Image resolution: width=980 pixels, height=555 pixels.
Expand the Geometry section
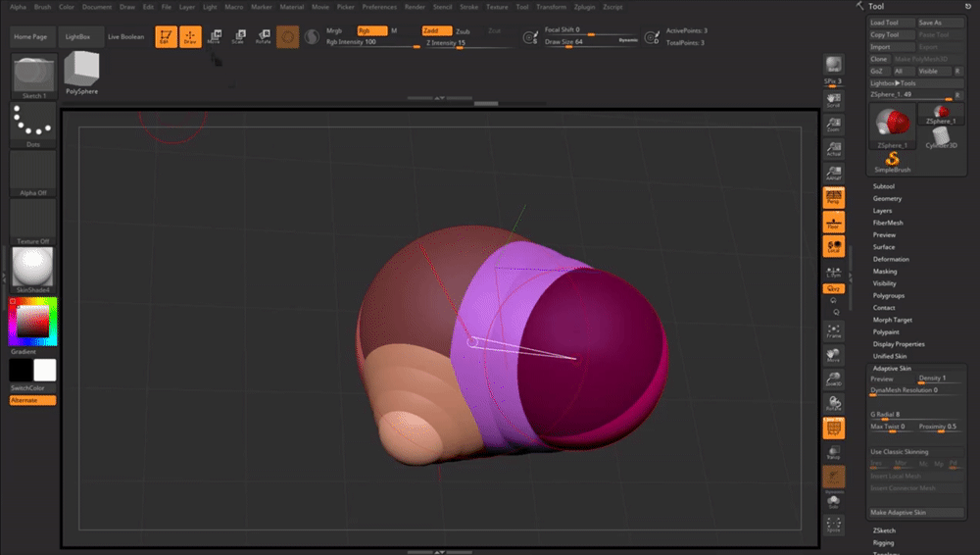(x=887, y=198)
